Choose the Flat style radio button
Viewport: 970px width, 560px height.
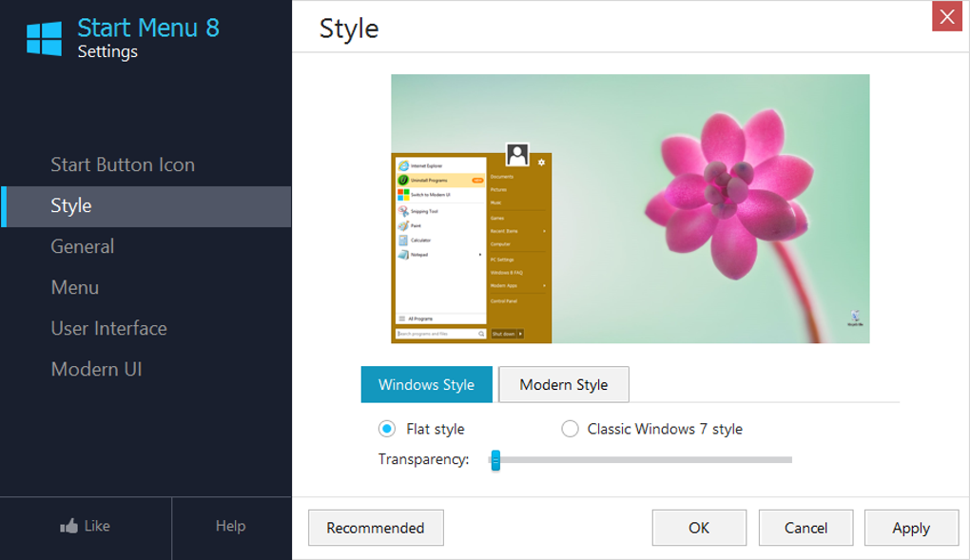(387, 429)
